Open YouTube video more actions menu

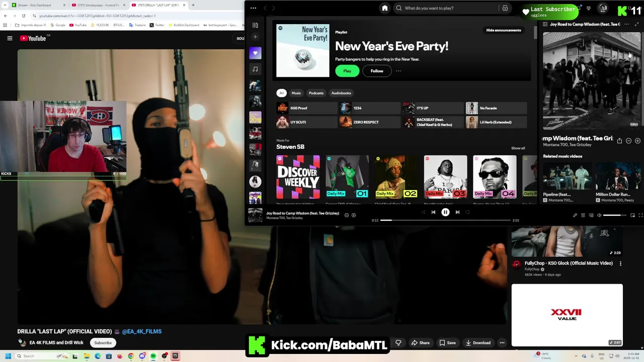tap(502, 343)
